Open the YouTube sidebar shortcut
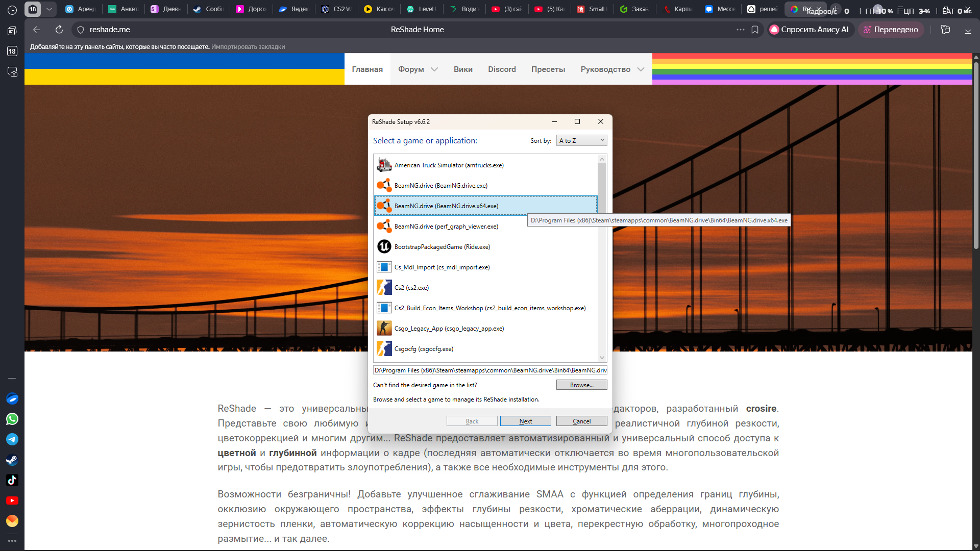Image resolution: width=980 pixels, height=551 pixels. click(x=12, y=500)
